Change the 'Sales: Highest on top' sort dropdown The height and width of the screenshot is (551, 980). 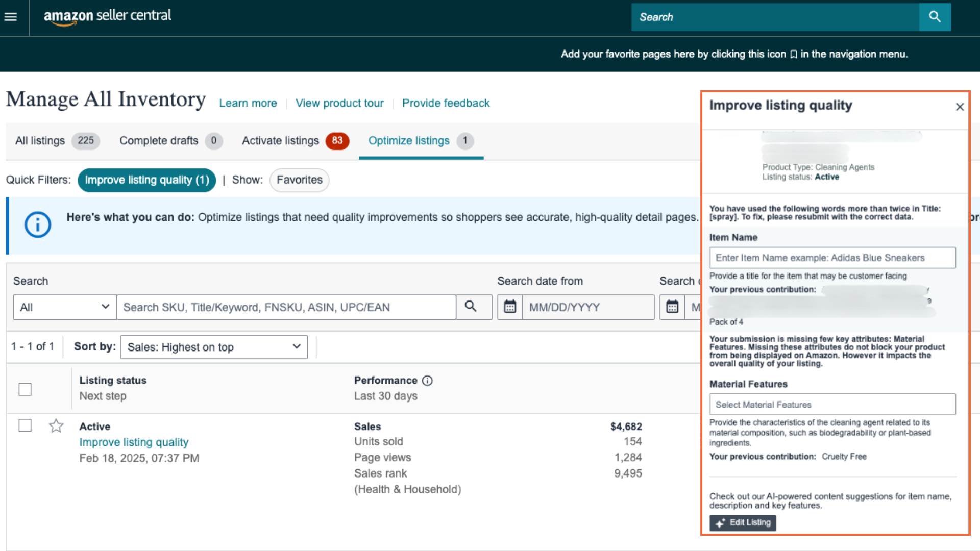(x=213, y=347)
